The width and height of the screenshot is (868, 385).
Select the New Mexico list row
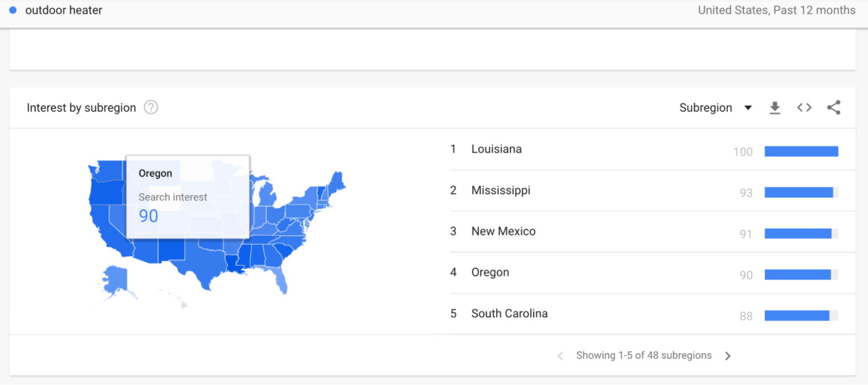point(503,231)
